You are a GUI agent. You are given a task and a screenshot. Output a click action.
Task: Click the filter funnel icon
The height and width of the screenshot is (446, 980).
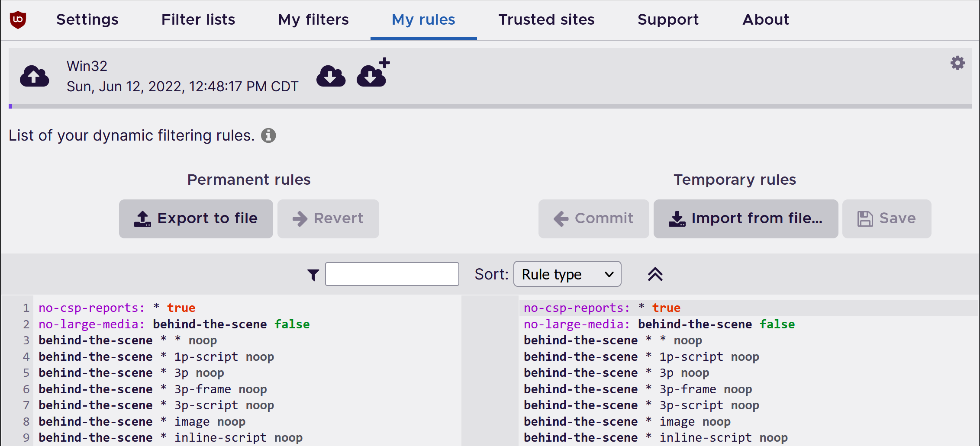[x=313, y=274]
